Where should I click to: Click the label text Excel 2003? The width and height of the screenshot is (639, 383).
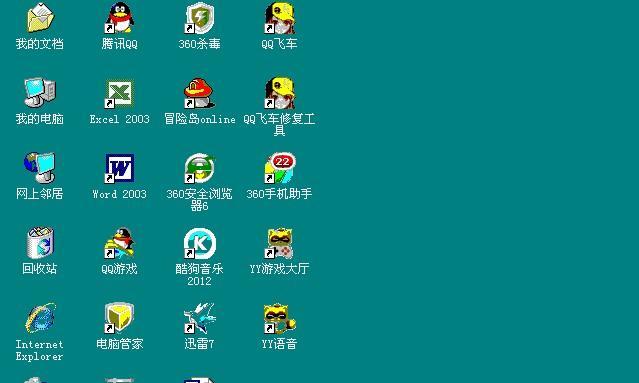pos(119,119)
